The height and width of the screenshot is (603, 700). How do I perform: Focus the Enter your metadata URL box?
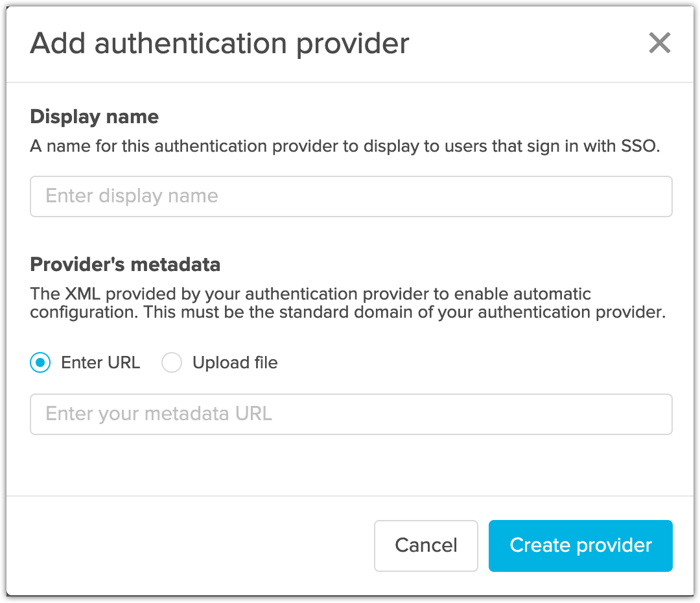(x=350, y=414)
